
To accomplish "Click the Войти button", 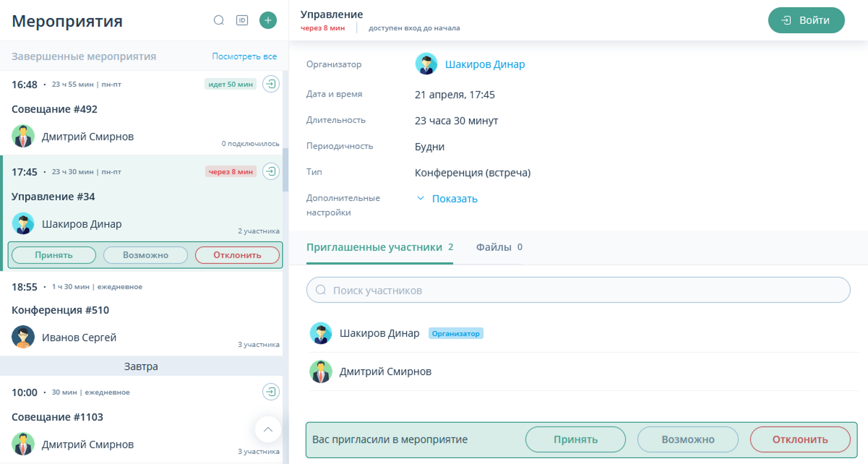I will [x=806, y=20].
